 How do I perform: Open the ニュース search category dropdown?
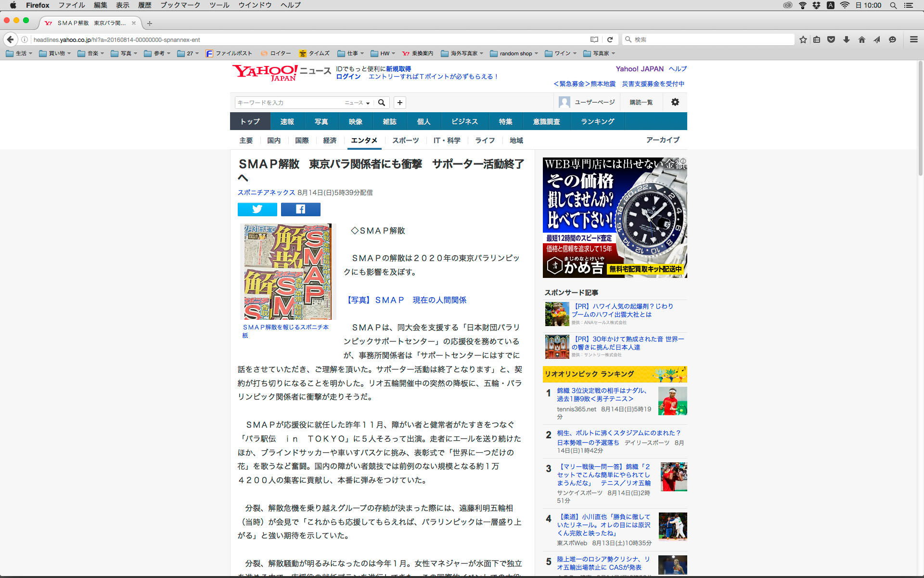click(x=357, y=103)
